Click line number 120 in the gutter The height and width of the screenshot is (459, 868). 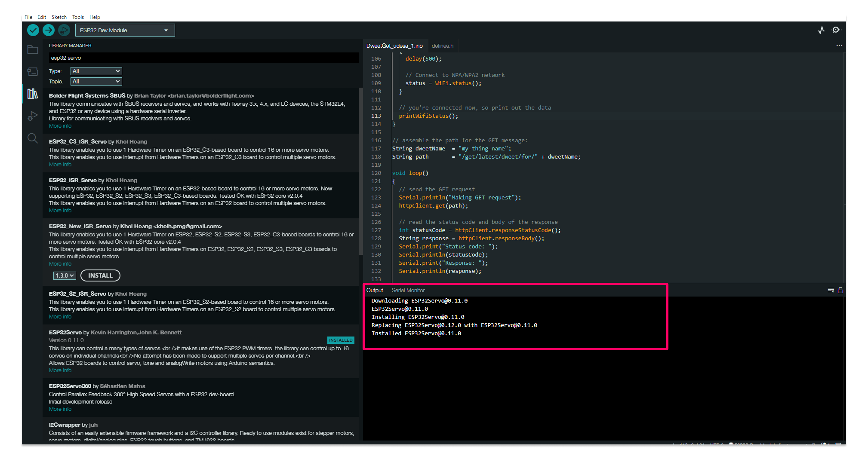(376, 173)
